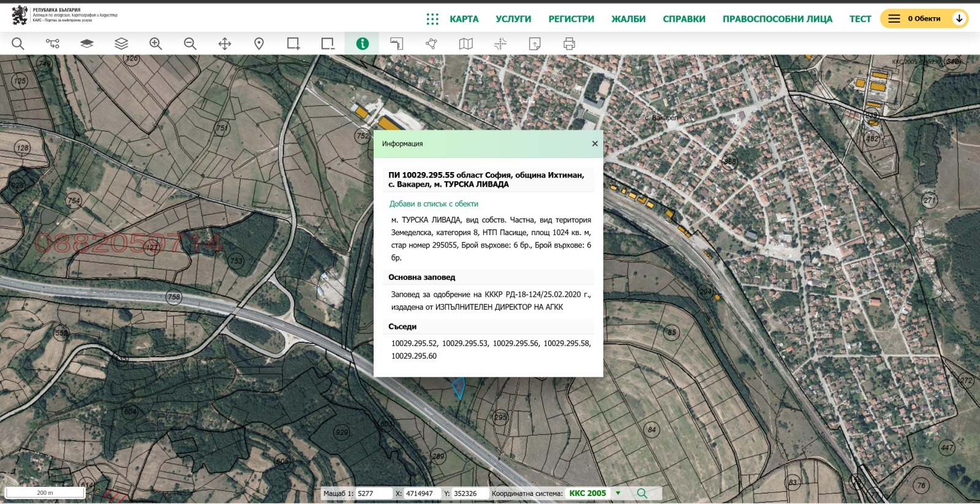Select the add-to-selection rectangle tool
Screen dimensions: 980x504
(x=293, y=43)
